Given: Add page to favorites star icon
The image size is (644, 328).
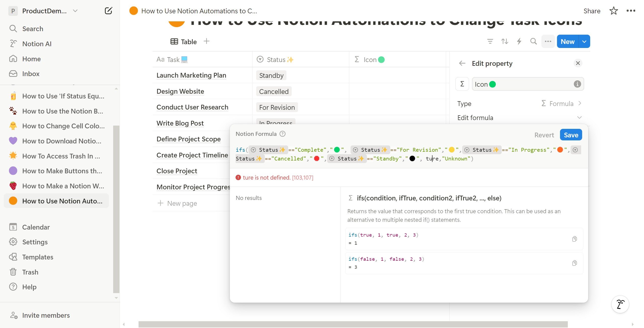Looking at the screenshot, I should (x=614, y=11).
